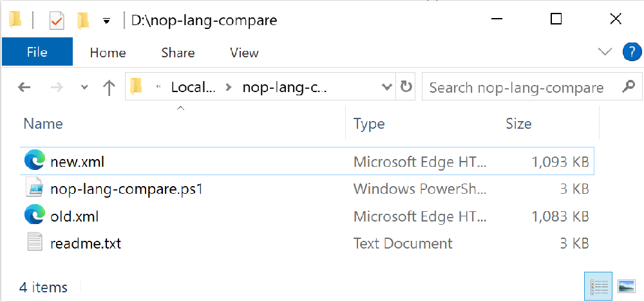Switch to the View ribbon tab
Image resolution: width=644 pixels, height=302 pixels.
click(244, 53)
